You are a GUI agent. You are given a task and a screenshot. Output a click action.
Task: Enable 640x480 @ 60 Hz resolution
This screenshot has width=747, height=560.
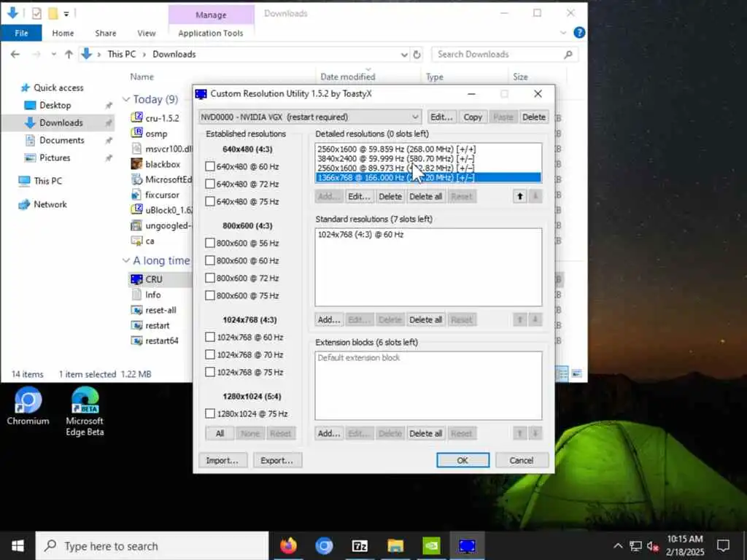point(209,166)
